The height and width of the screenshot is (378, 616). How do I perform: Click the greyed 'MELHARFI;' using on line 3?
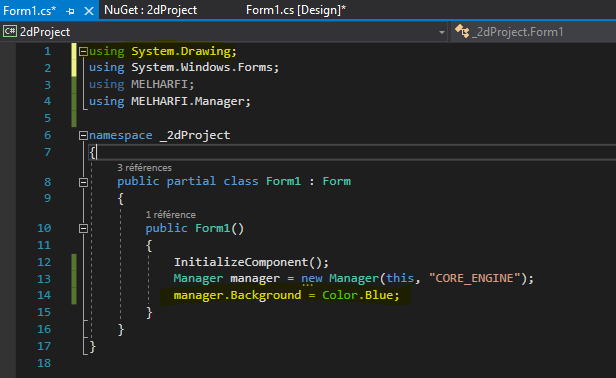click(162, 84)
